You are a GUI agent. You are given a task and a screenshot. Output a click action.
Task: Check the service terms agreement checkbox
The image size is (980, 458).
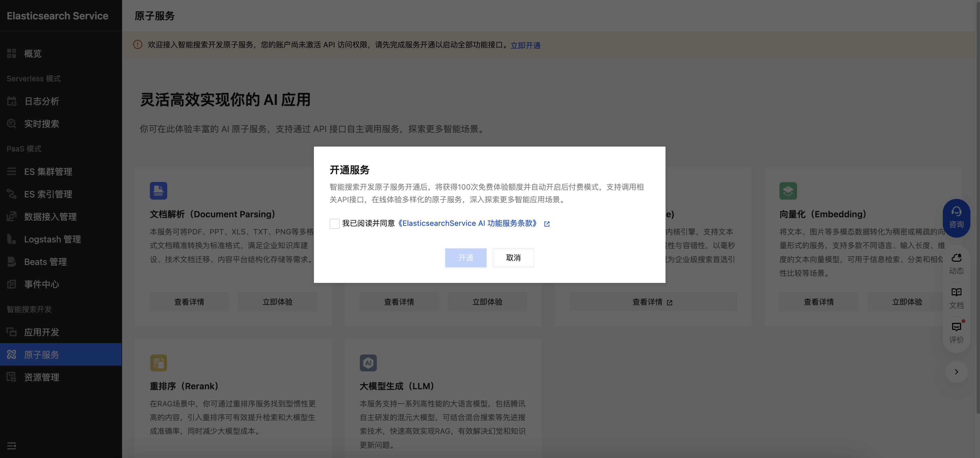pyautogui.click(x=334, y=224)
